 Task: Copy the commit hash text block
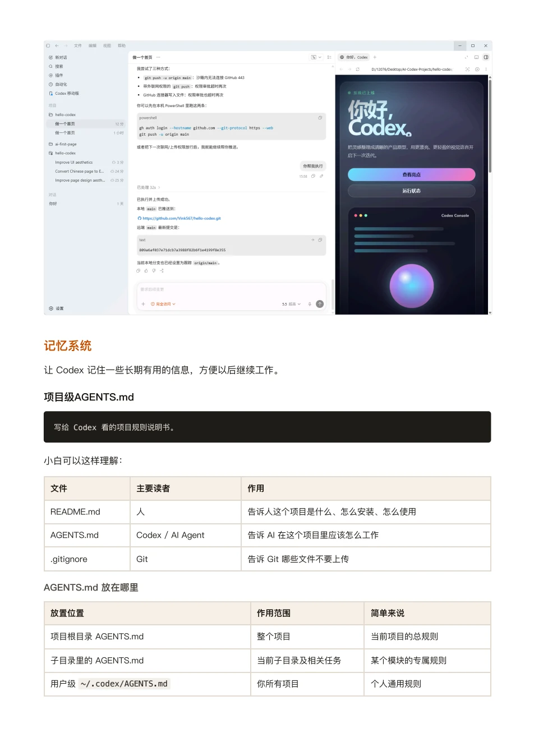[320, 240]
